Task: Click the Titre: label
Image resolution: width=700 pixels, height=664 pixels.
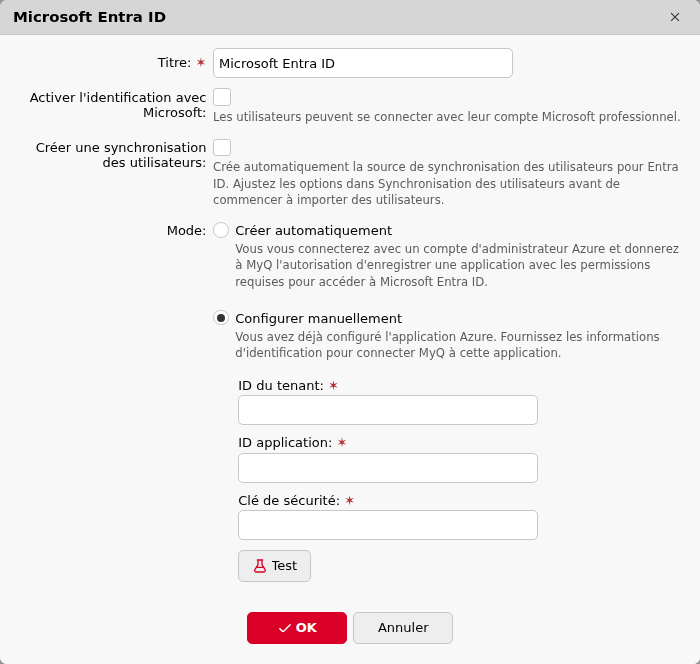Action: [x=174, y=63]
